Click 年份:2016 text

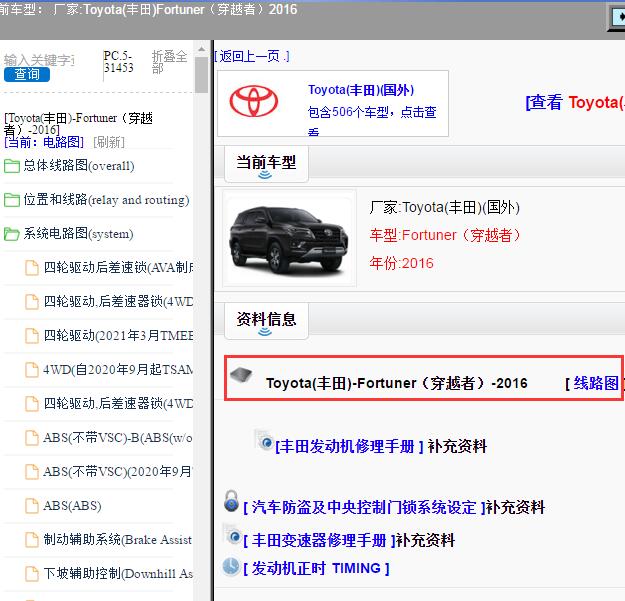click(401, 263)
